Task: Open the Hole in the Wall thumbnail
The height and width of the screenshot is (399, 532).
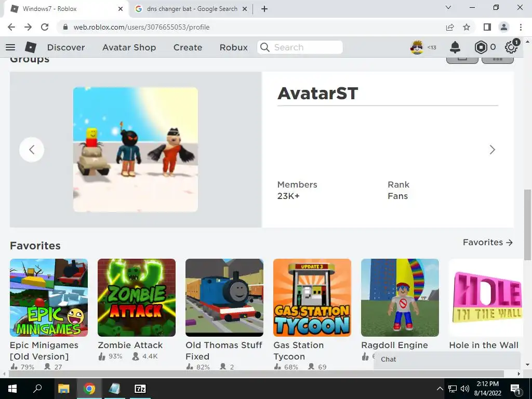Action: coord(486,298)
